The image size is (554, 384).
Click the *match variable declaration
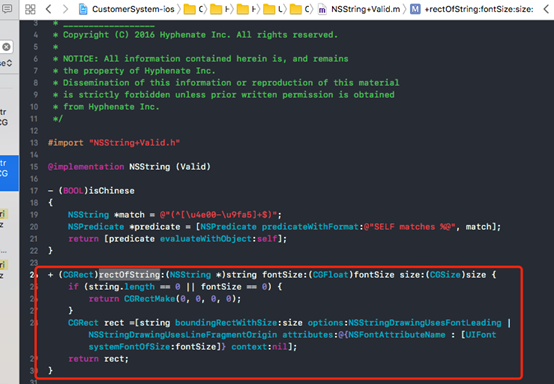pos(129,215)
